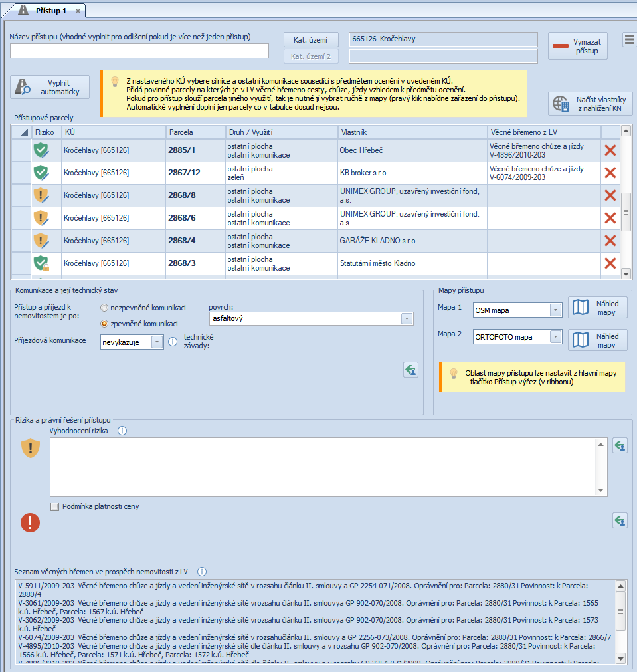This screenshot has height=672, width=637.
Task: Remove parcel 2868/6 with red X
Action: point(610,218)
